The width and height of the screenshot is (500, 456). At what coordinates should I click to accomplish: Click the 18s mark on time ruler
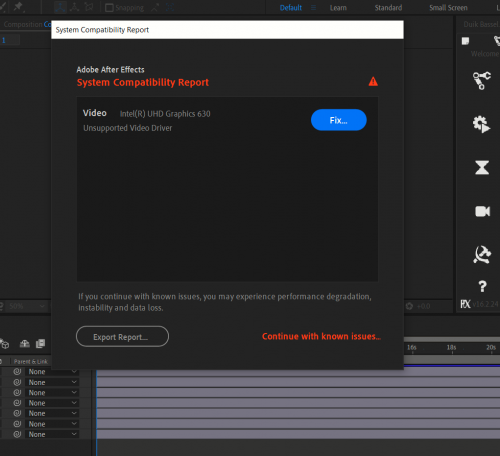451,347
